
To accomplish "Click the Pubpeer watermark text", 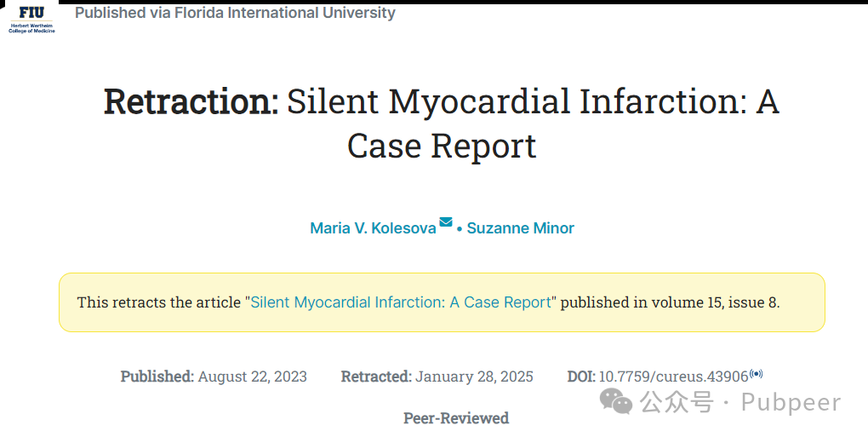I will tap(791, 402).
